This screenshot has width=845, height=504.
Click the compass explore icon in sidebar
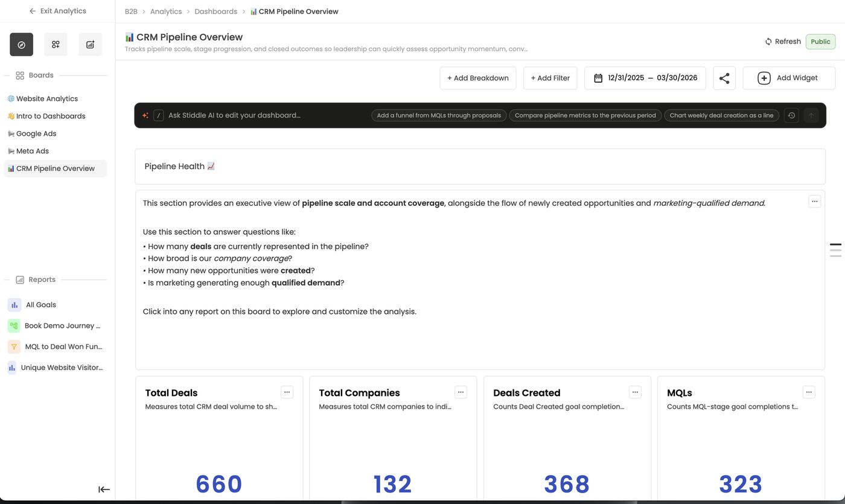point(21,45)
